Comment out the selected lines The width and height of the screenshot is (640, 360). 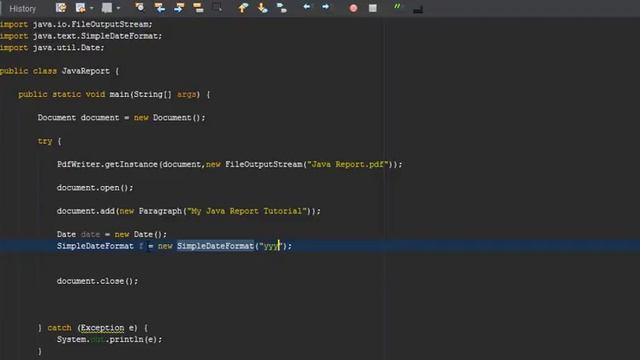coord(397,7)
